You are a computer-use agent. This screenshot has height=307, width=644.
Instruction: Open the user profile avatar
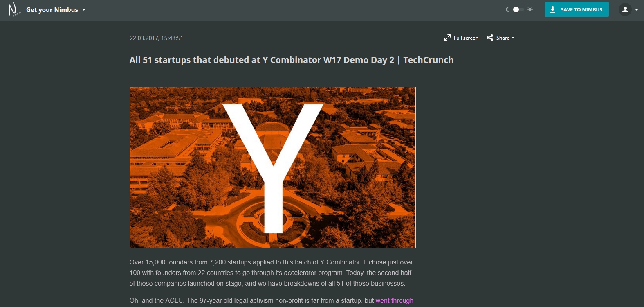[x=625, y=9]
